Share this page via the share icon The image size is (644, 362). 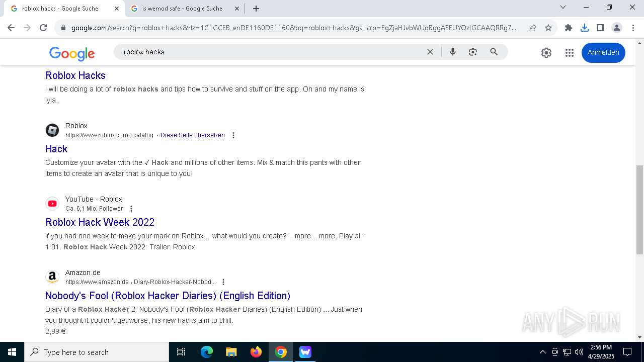(532, 28)
